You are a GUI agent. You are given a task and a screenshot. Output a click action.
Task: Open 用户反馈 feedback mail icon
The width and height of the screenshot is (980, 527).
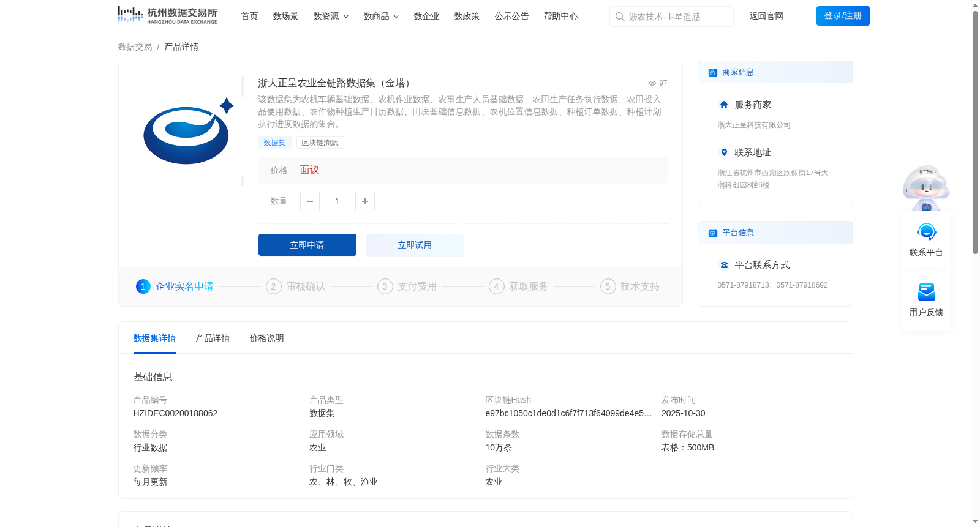coord(926,292)
